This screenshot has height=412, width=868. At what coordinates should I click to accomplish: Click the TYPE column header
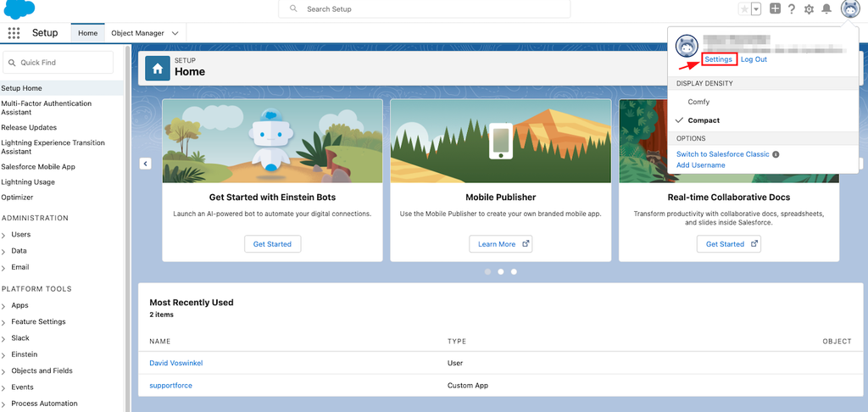pyautogui.click(x=457, y=341)
